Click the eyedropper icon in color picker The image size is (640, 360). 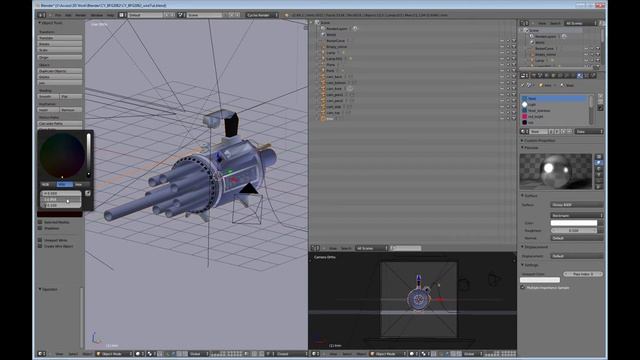click(88, 193)
